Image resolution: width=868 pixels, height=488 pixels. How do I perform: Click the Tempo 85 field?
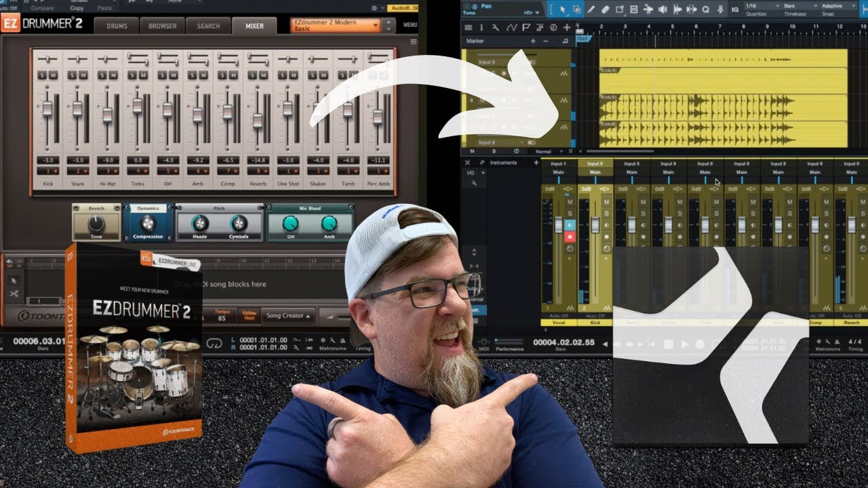[222, 316]
